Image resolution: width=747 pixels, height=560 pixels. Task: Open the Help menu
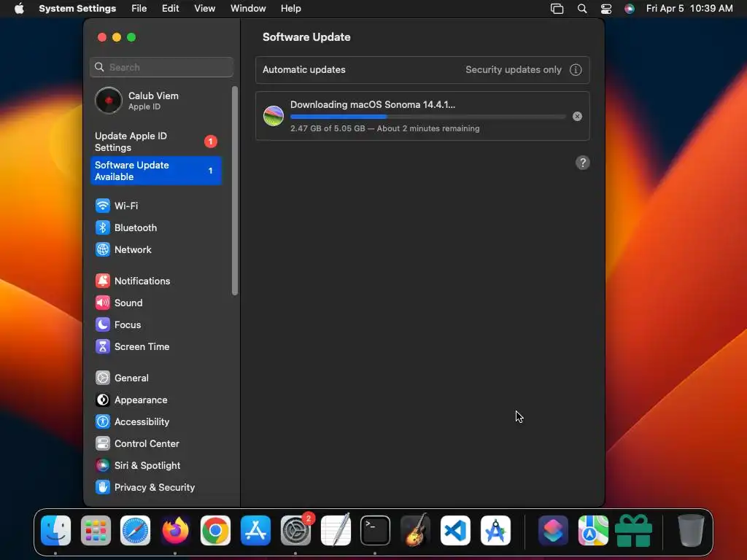coord(290,9)
